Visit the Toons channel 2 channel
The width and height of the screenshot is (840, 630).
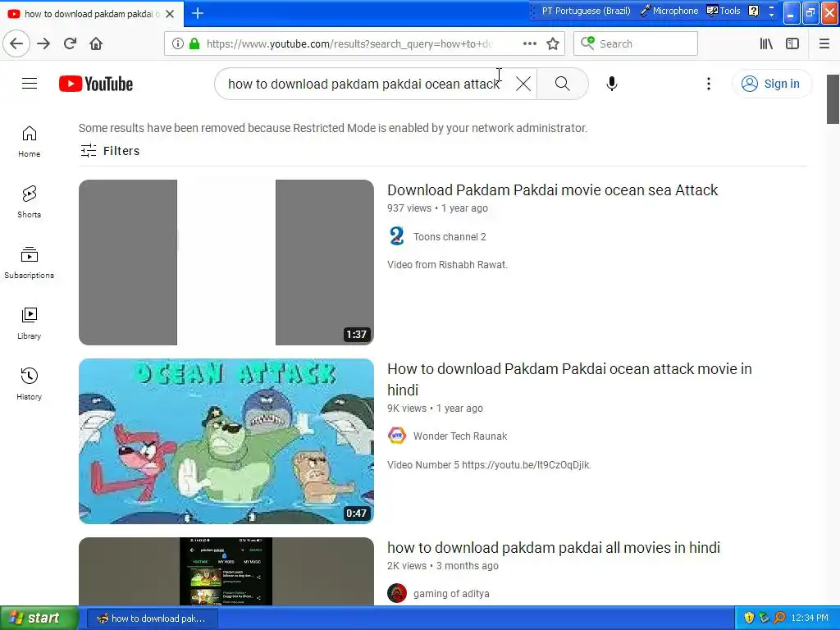click(x=450, y=237)
